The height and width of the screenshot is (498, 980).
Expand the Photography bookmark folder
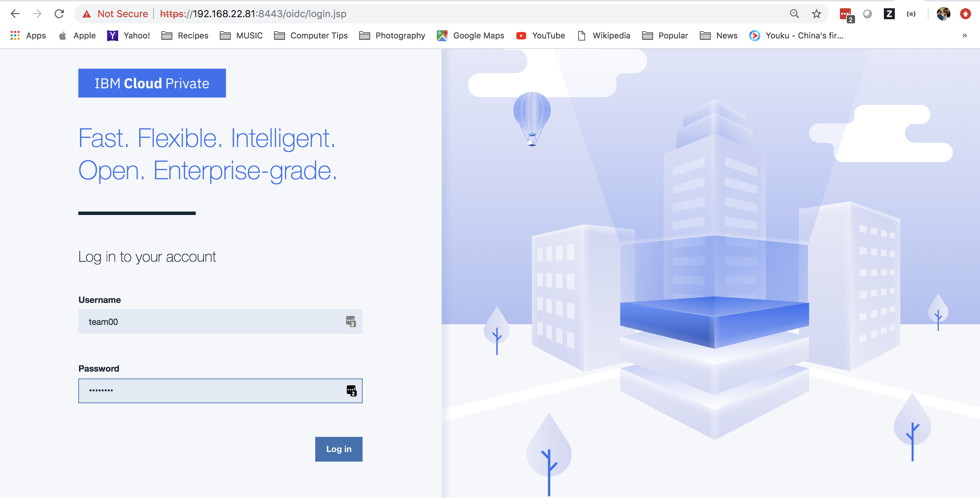coord(392,35)
